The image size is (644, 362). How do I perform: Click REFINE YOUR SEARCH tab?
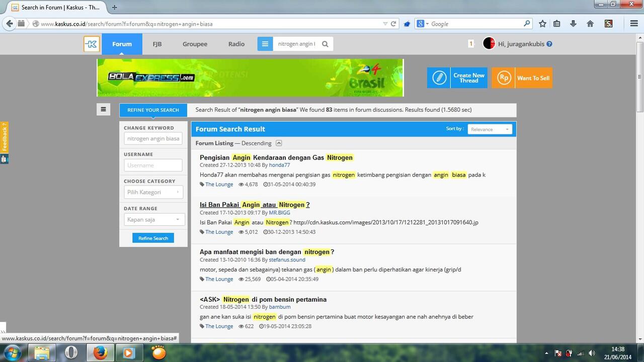point(153,110)
